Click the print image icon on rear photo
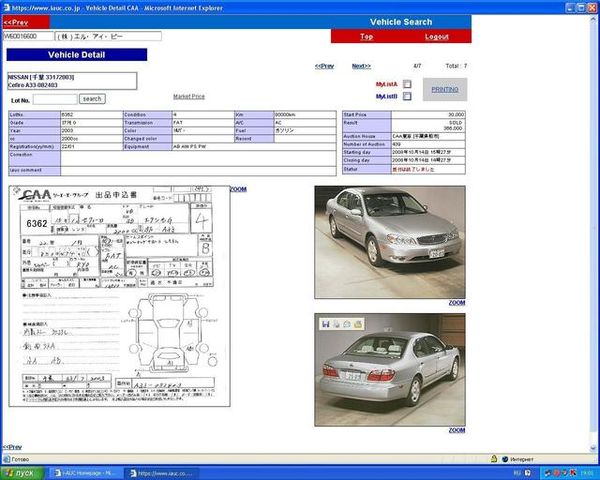600x480 pixels. (336, 324)
